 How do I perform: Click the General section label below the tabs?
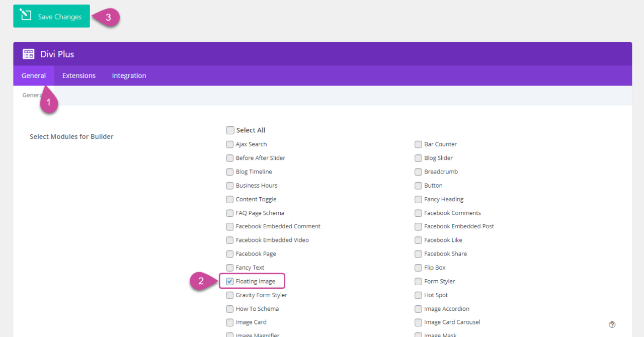31,95
